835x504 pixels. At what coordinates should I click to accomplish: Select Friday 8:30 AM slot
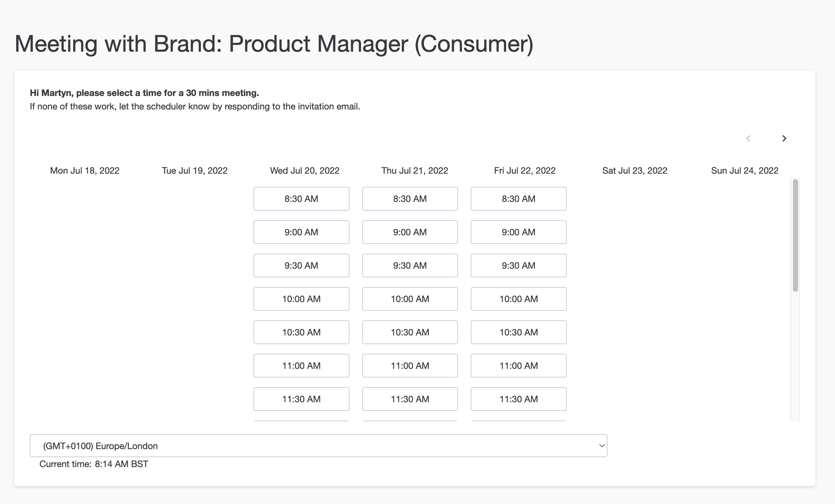(518, 199)
